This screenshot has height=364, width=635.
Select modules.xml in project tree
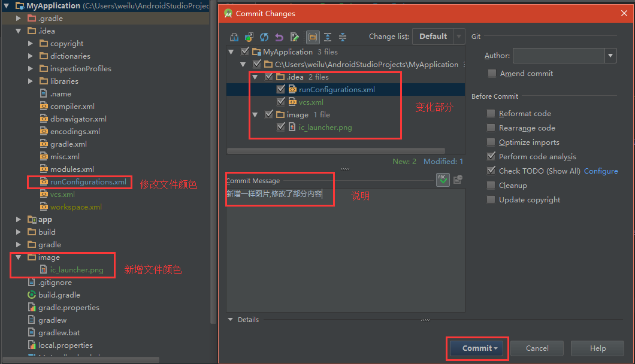pos(72,169)
